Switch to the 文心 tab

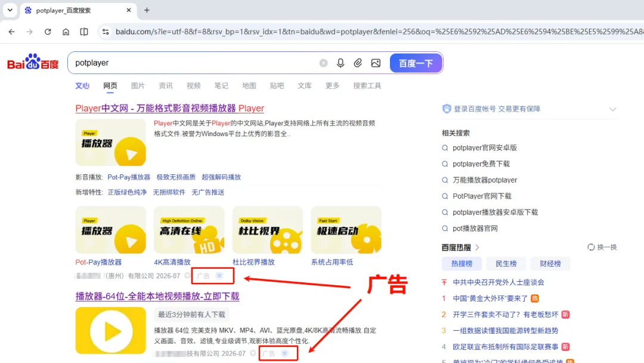point(82,85)
